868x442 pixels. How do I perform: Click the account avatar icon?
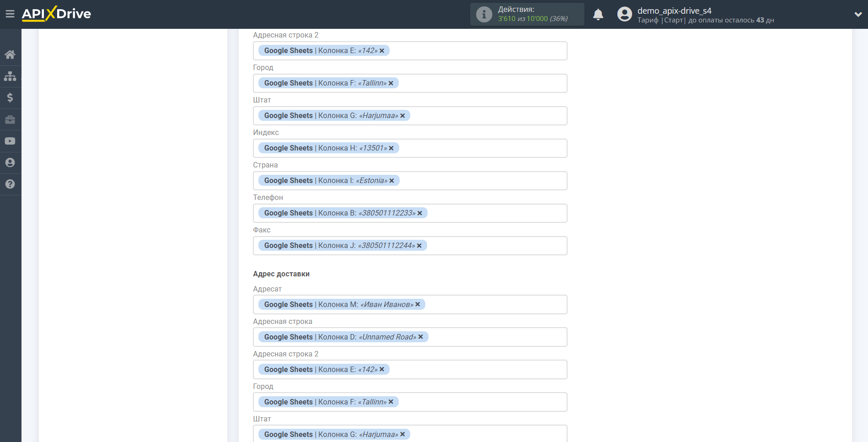[624, 14]
